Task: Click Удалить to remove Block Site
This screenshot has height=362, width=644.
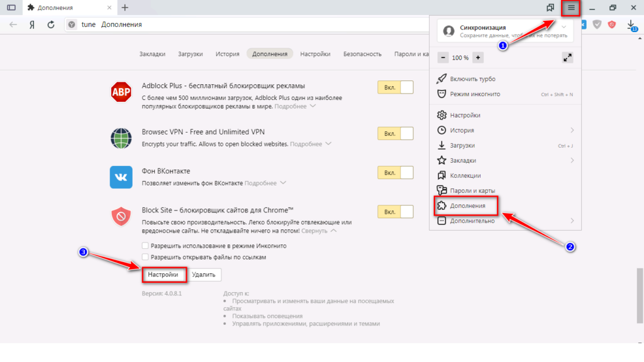Action: point(204,275)
